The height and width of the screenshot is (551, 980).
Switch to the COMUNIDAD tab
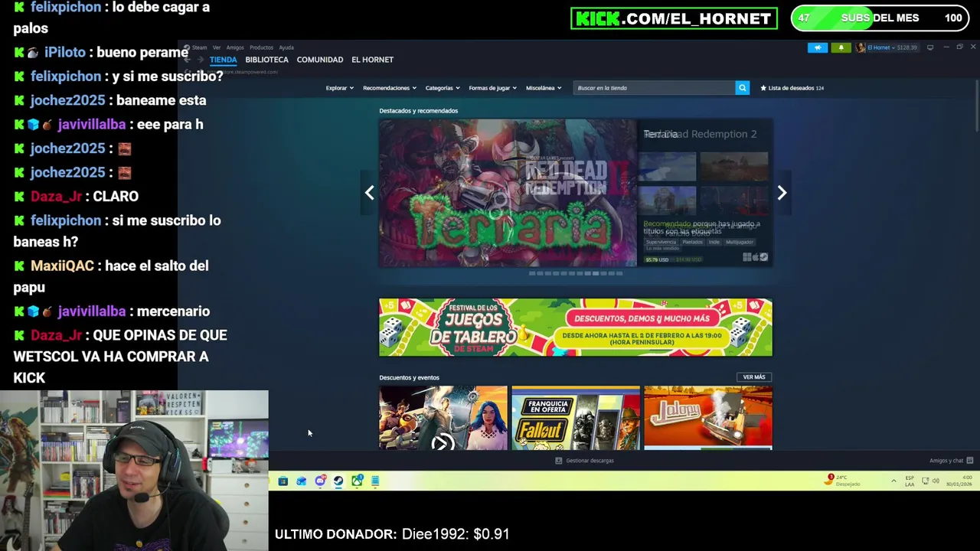(x=320, y=60)
